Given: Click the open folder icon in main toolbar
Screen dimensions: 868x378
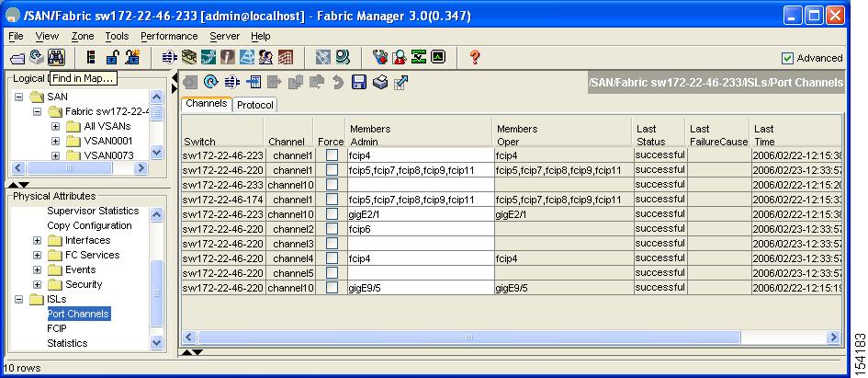Looking at the screenshot, I should [x=17, y=58].
